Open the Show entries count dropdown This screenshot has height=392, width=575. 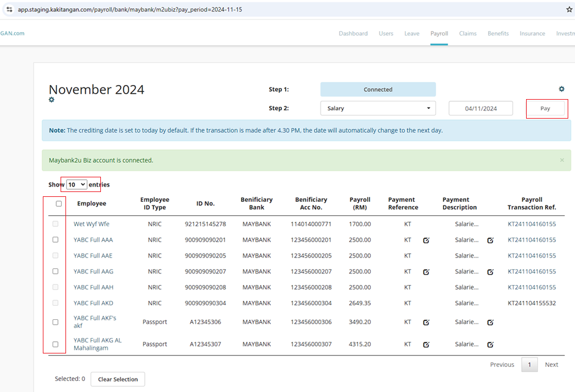76,184
